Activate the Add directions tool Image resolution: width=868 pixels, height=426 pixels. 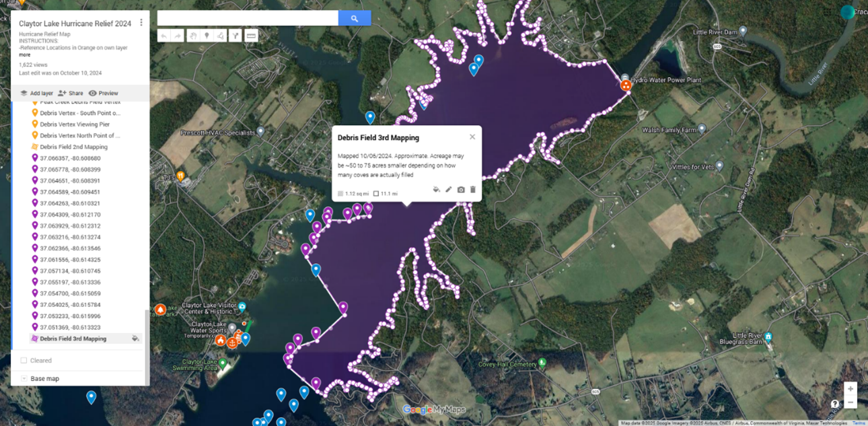pos(235,35)
